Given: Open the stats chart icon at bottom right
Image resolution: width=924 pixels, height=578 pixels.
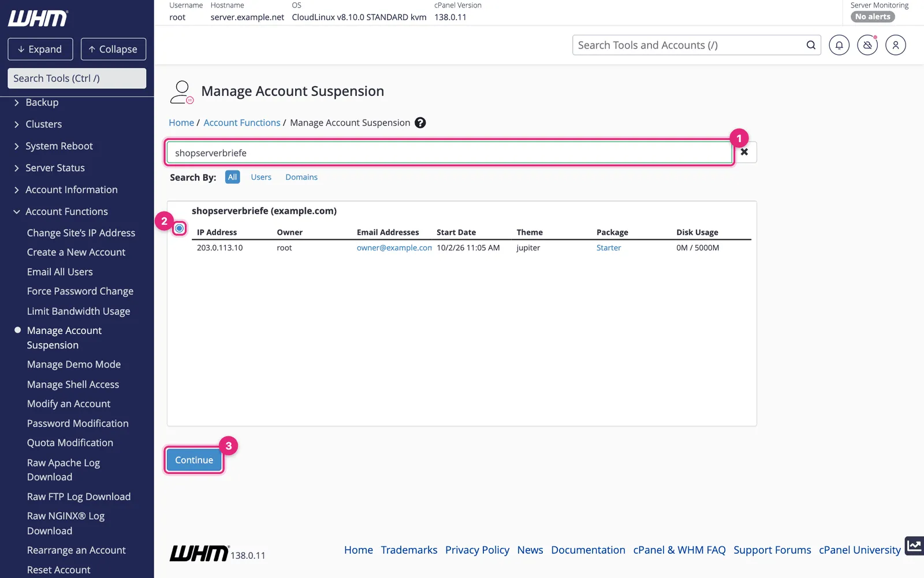Looking at the screenshot, I should [914, 546].
